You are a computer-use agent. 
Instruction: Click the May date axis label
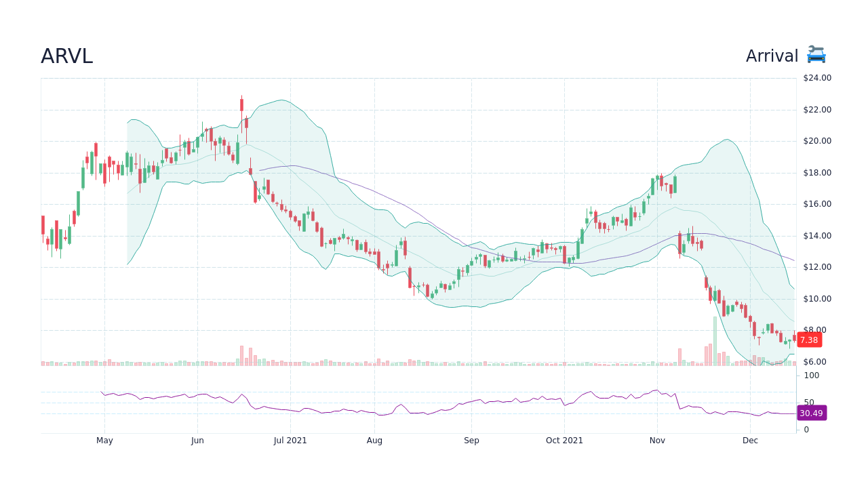[104, 441]
